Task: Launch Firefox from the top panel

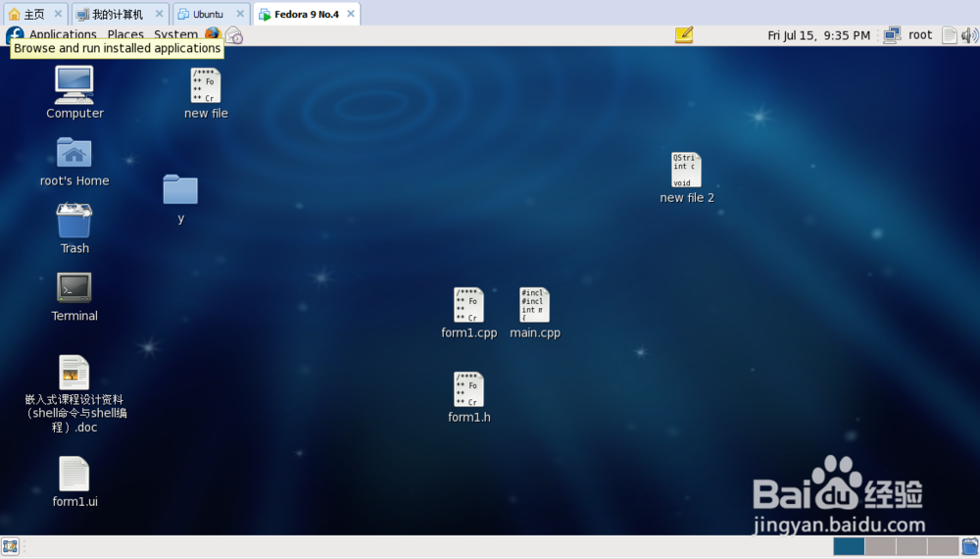Action: [213, 34]
